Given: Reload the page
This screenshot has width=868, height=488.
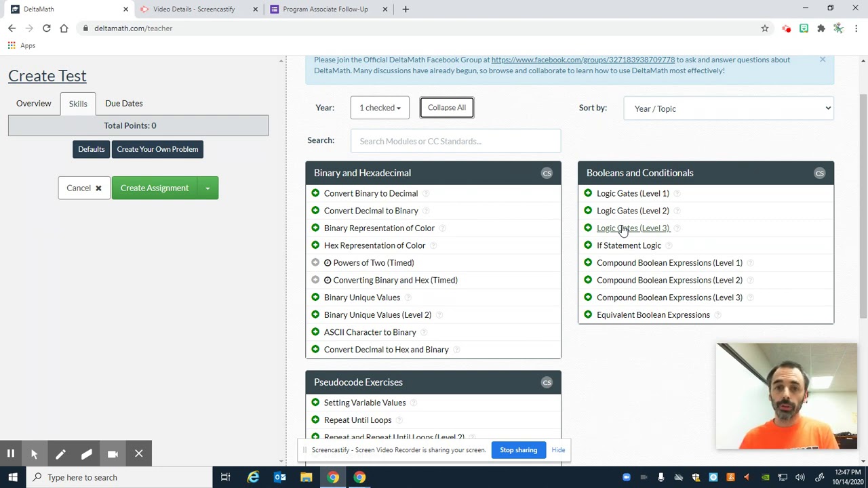Looking at the screenshot, I should [x=46, y=28].
